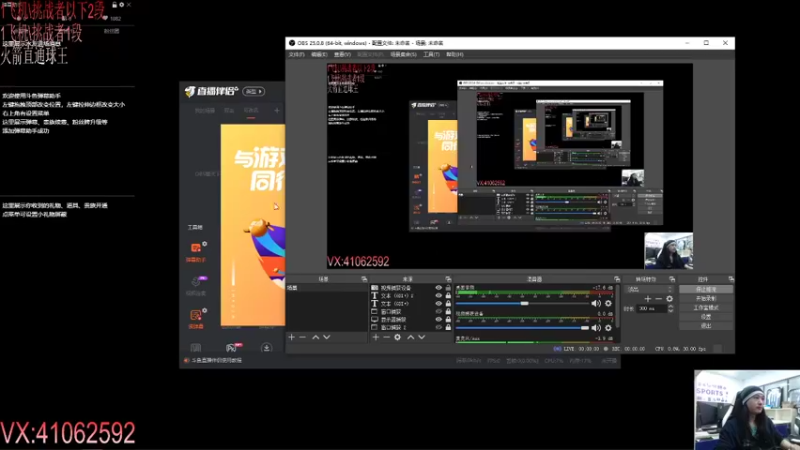Move scene up in OBS scenes panel

click(315, 337)
